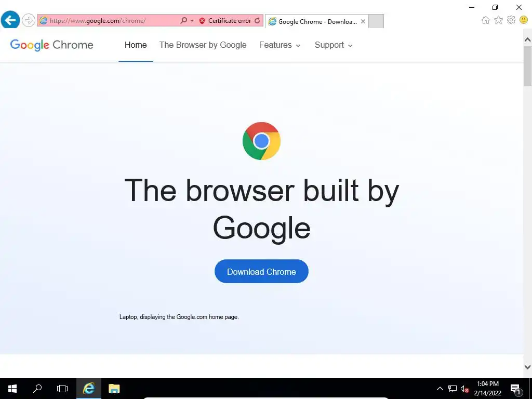Click 'Laptop, displaying the Google.com home page' text
The height and width of the screenshot is (399, 532).
pos(179,317)
